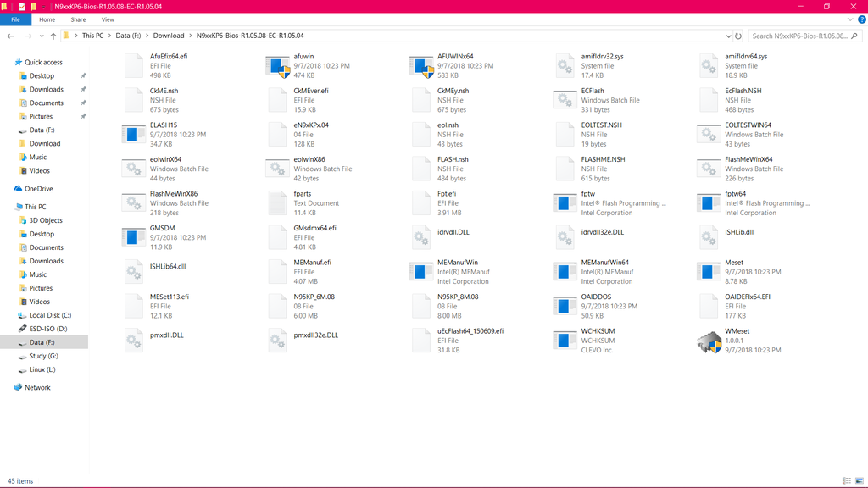
Task: Open the View ribbon tab
Action: [108, 19]
